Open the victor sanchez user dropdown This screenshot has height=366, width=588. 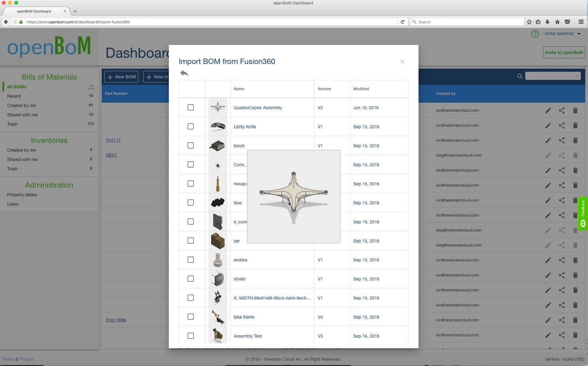click(x=562, y=33)
